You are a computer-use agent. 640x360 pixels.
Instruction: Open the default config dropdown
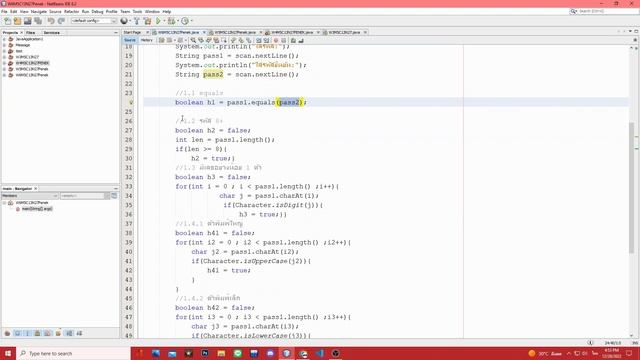click(x=94, y=21)
